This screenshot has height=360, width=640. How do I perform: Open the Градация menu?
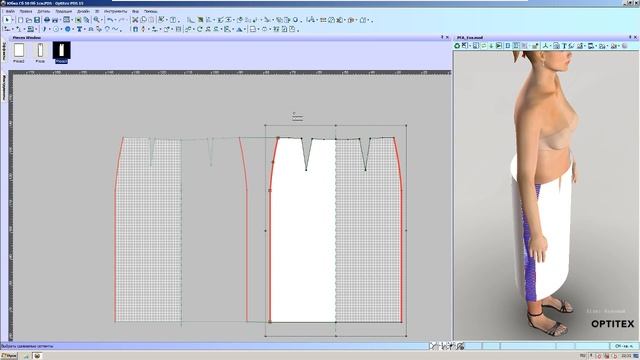[x=63, y=11]
